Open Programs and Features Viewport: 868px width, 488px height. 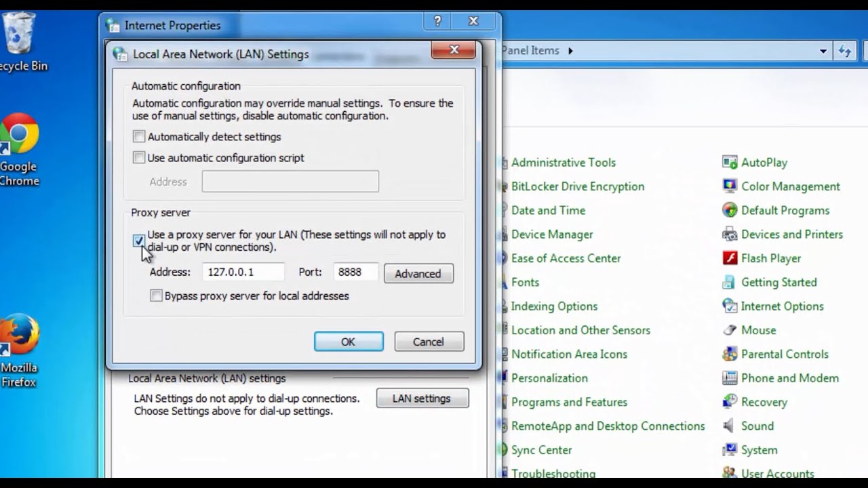569,402
